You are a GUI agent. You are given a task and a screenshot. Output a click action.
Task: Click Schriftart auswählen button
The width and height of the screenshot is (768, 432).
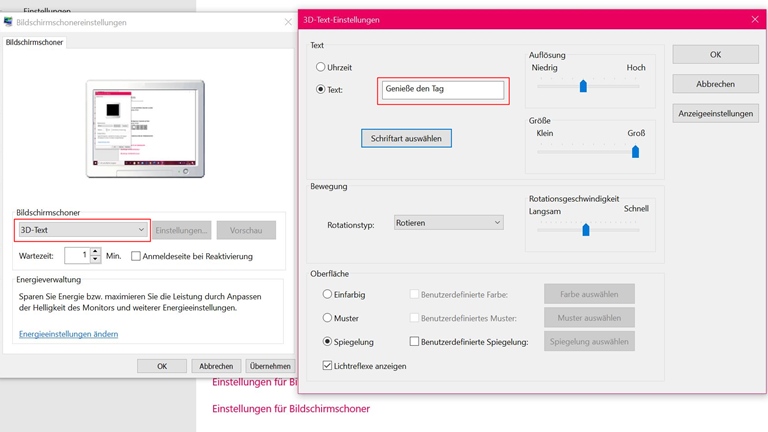(406, 138)
